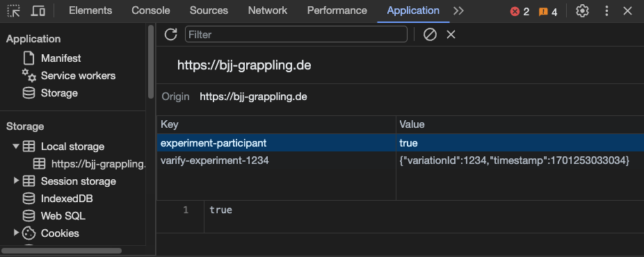Click the storage Filter input field
Image resolution: width=644 pixels, height=257 pixels.
pos(296,35)
